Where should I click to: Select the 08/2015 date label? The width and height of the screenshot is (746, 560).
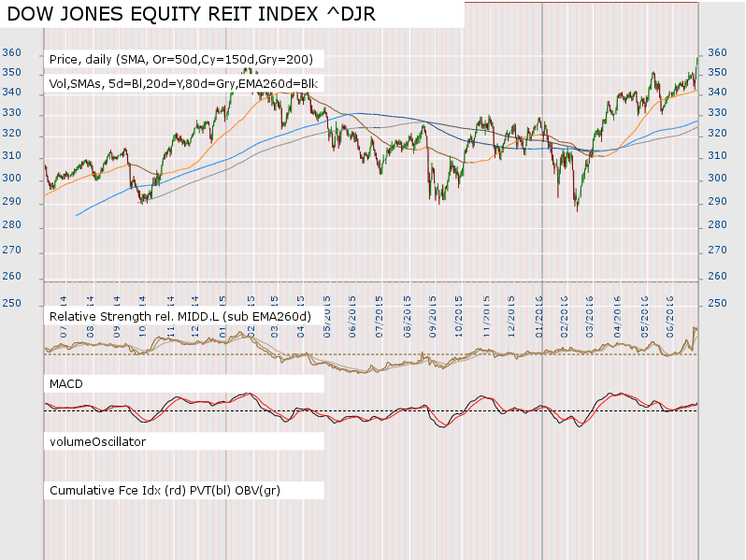pos(408,317)
